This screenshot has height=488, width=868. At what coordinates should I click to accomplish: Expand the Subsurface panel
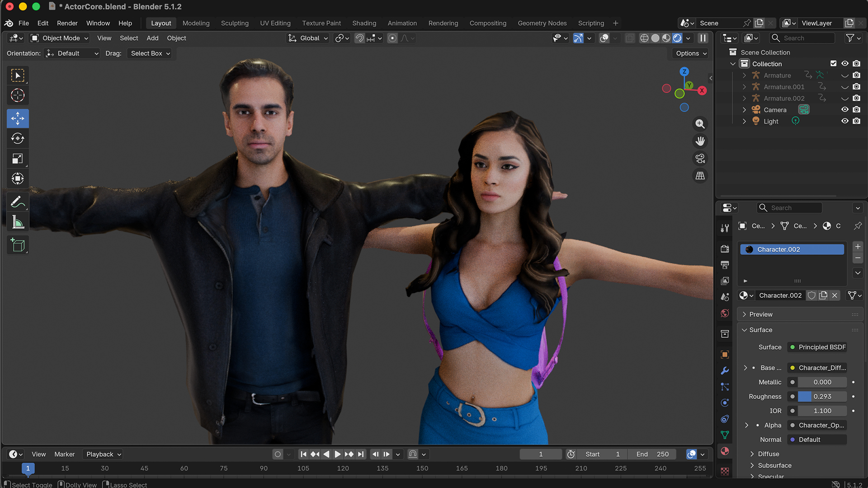click(774, 465)
